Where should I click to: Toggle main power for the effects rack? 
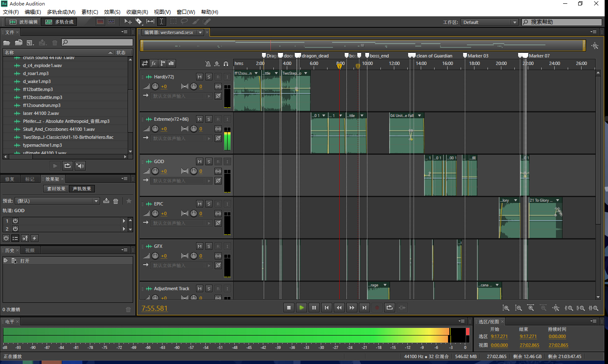pyautogui.click(x=6, y=238)
